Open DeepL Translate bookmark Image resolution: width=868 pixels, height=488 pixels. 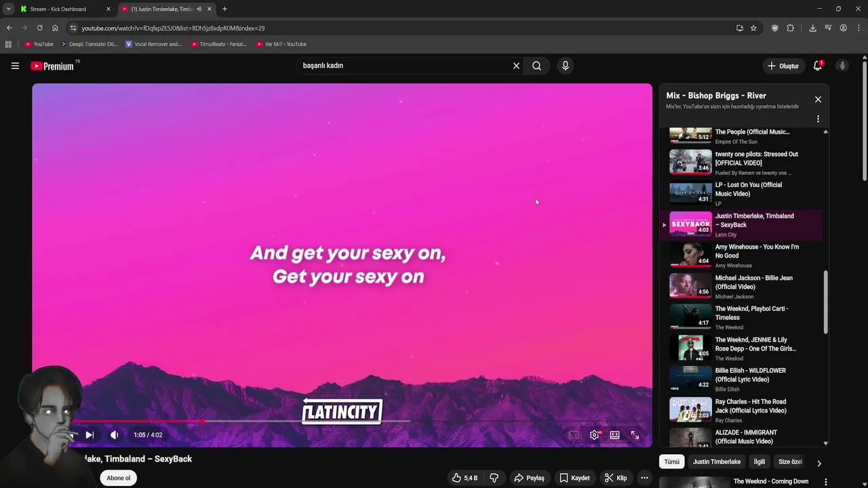point(89,44)
